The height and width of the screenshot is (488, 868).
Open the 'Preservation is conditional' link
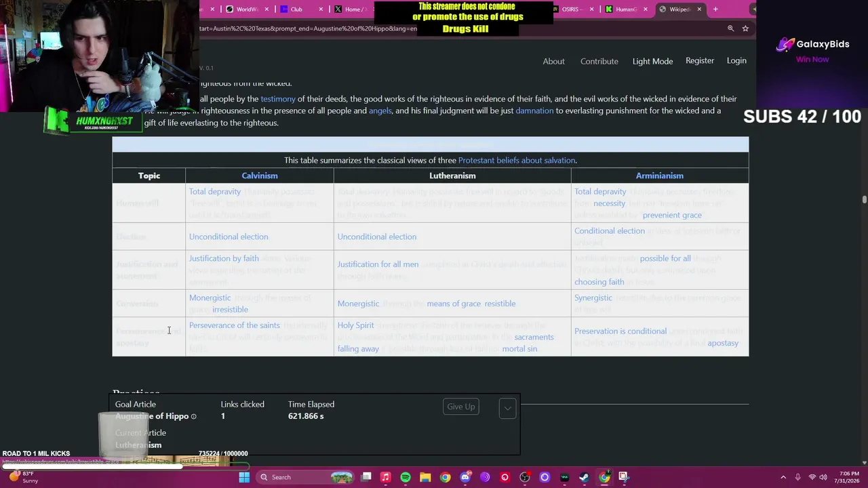(x=620, y=331)
